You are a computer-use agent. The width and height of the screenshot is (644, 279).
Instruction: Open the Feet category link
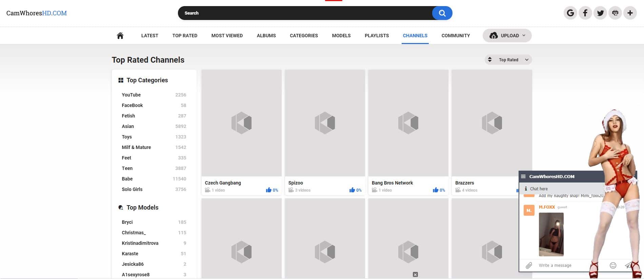pyautogui.click(x=126, y=158)
